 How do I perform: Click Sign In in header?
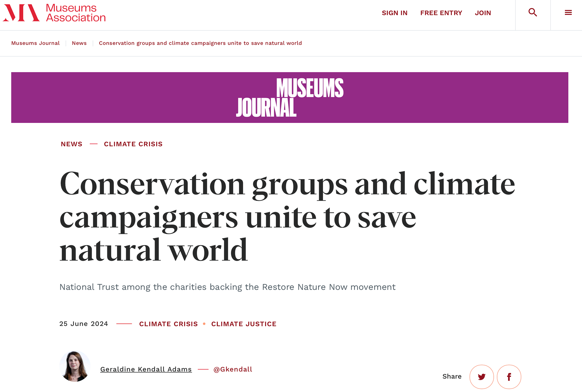pos(394,13)
